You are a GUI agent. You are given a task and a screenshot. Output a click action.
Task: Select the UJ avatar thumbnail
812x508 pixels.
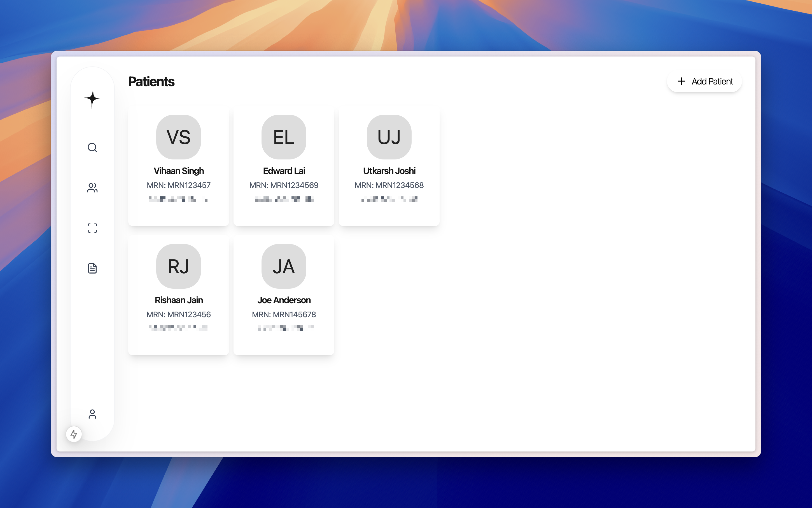[x=389, y=137]
